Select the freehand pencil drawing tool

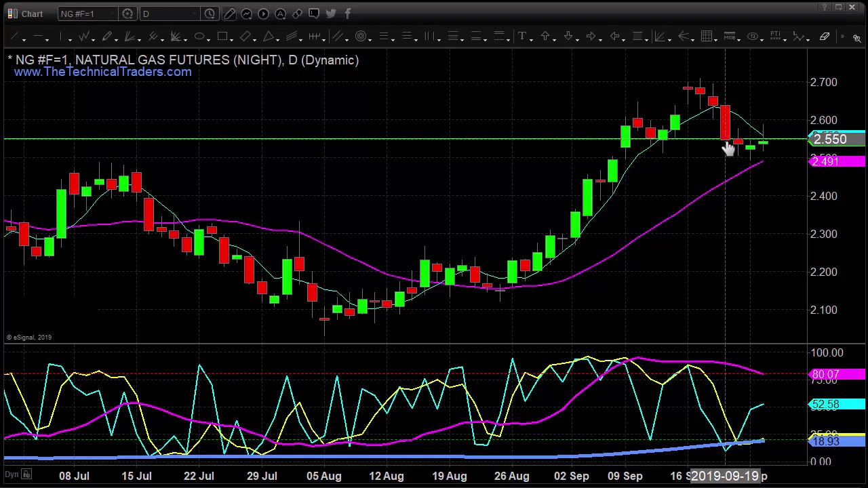click(x=106, y=37)
